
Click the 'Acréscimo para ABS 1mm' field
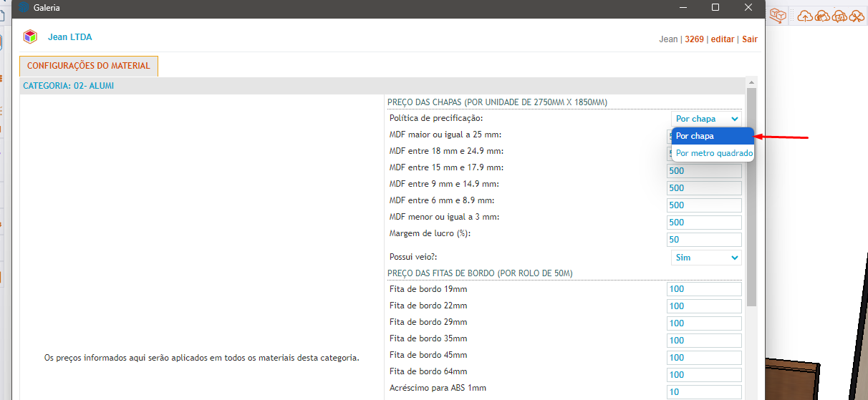pos(704,392)
